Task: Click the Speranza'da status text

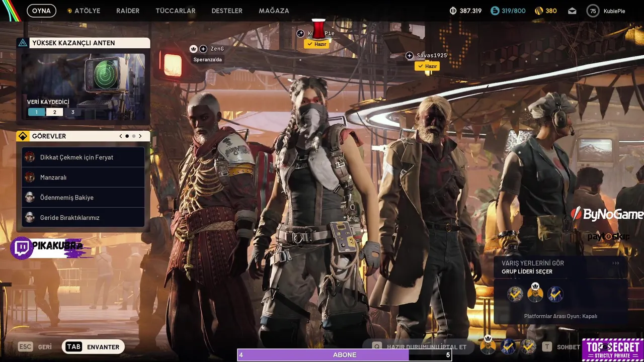Action: [x=207, y=59]
